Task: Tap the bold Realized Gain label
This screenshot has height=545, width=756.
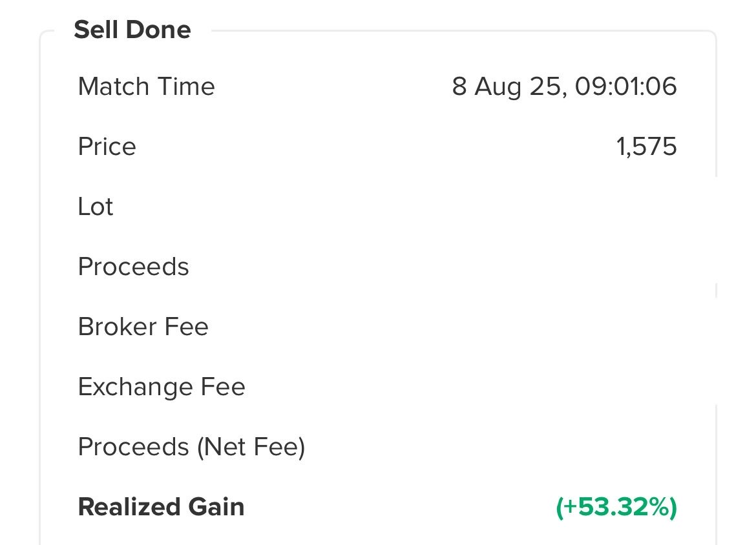Action: [x=161, y=507]
